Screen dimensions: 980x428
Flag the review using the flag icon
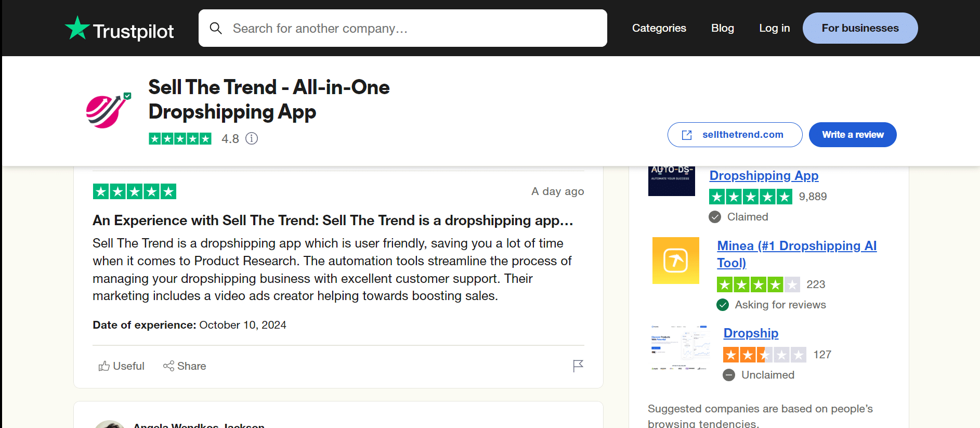[578, 366]
